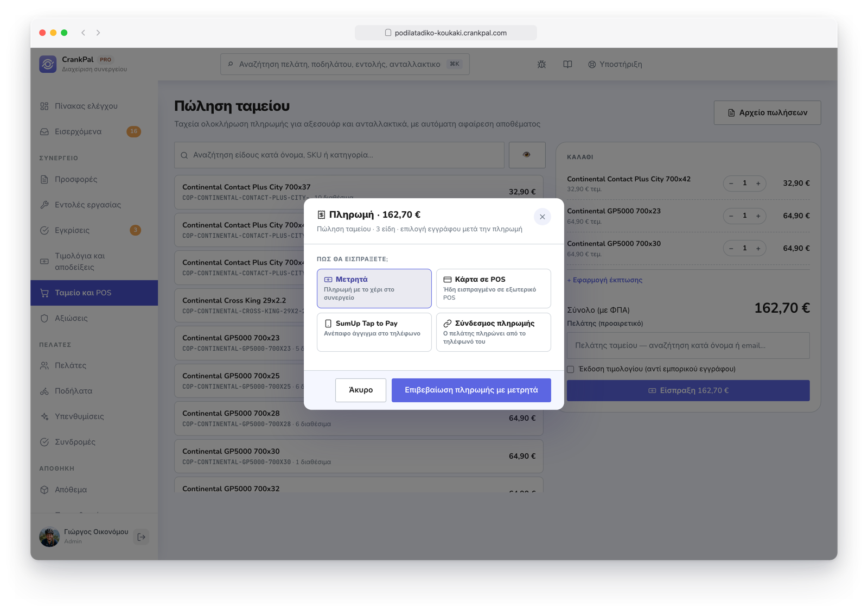Click Εφαρμογή έκπτωσης discount link
The width and height of the screenshot is (868, 614).
604,280
